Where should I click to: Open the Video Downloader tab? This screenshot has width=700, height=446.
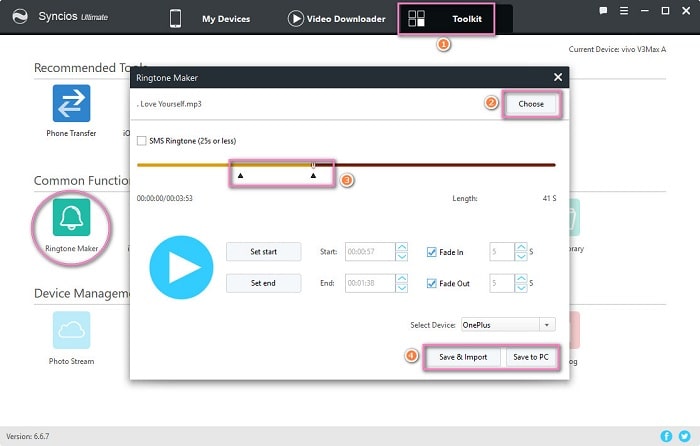click(x=346, y=19)
